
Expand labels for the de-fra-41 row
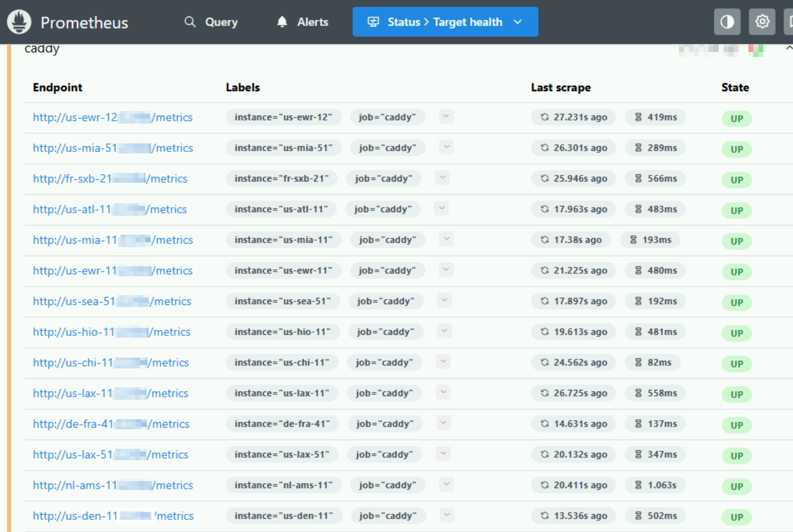pos(444,423)
